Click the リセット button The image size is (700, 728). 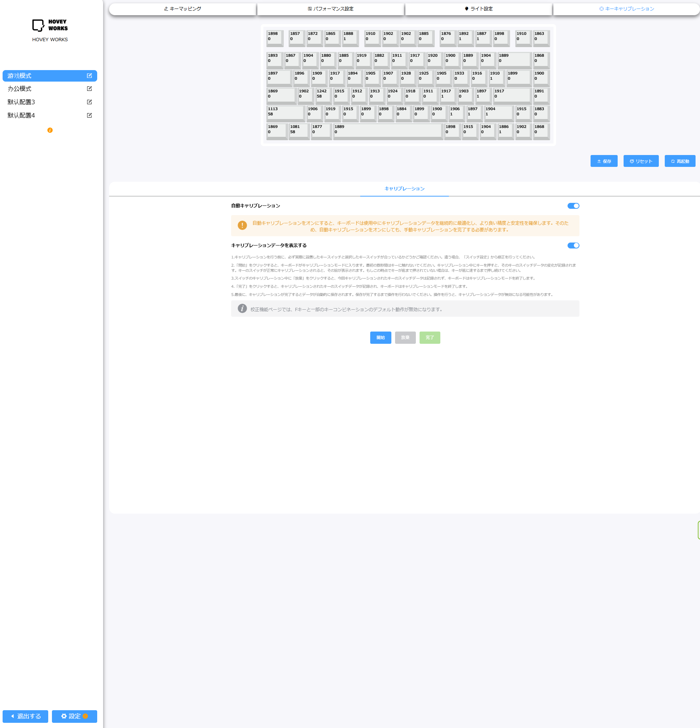coord(641,161)
